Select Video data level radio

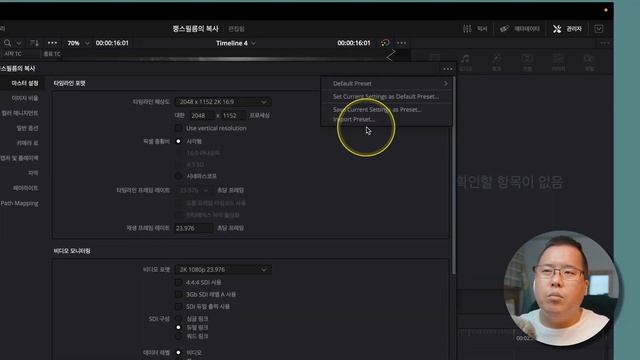[x=178, y=352]
